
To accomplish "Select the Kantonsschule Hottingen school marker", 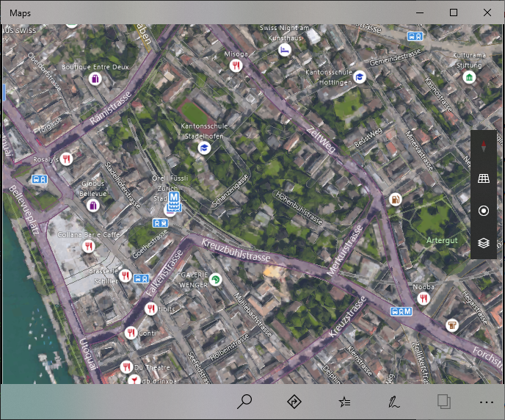I will coord(360,77).
